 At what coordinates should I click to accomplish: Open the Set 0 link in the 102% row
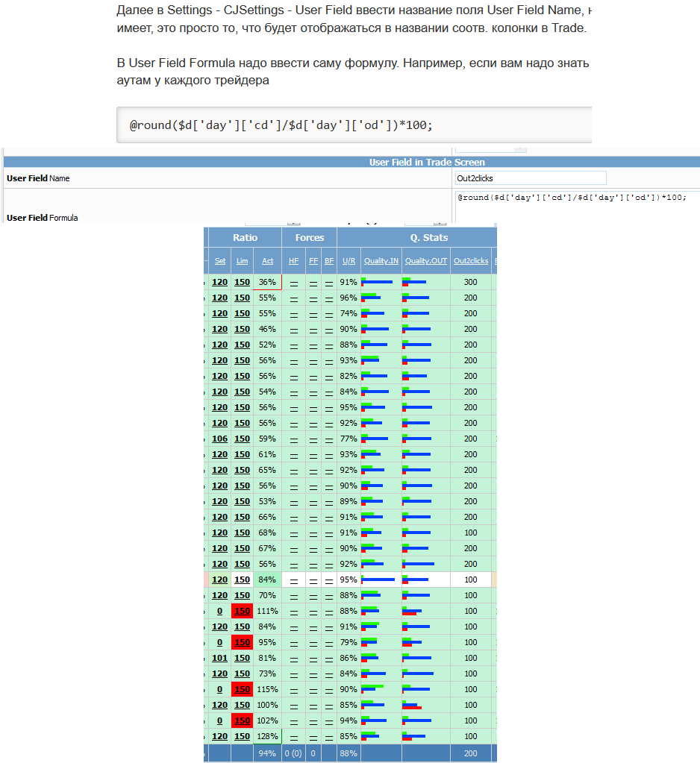pos(219,720)
